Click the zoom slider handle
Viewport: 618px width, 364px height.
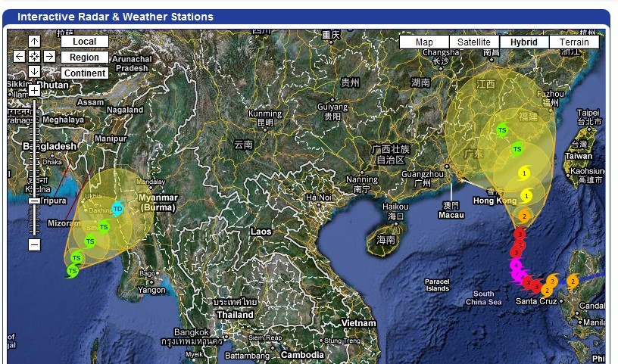click(34, 201)
